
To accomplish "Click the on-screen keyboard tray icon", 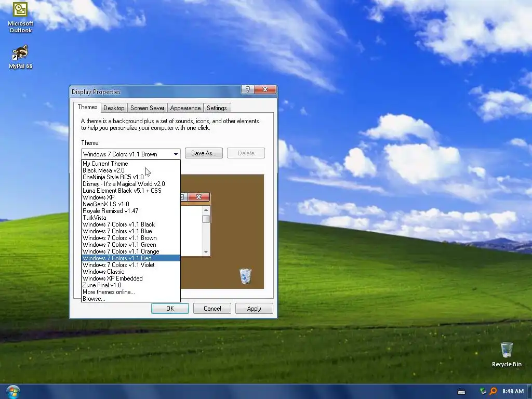I will pyautogui.click(x=461, y=392).
